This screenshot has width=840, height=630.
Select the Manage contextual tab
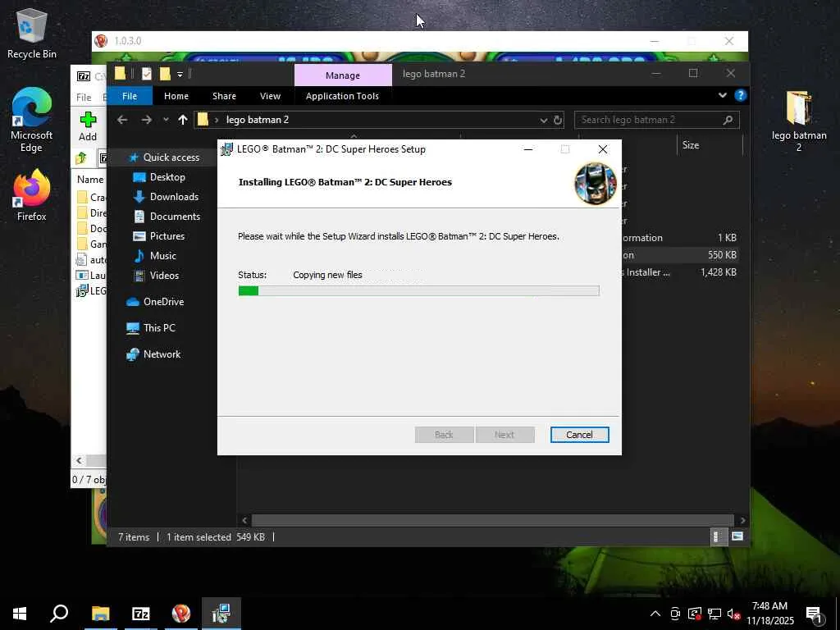tap(343, 75)
